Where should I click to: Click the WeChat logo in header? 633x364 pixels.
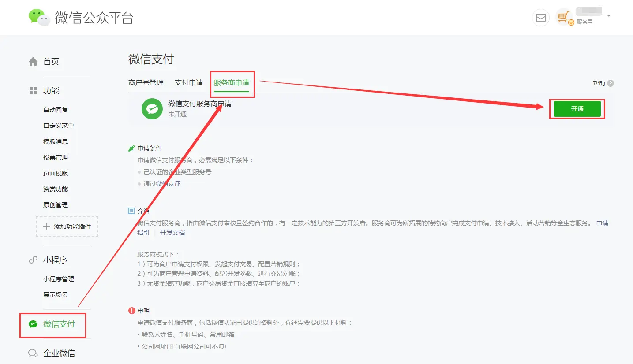[x=39, y=18]
